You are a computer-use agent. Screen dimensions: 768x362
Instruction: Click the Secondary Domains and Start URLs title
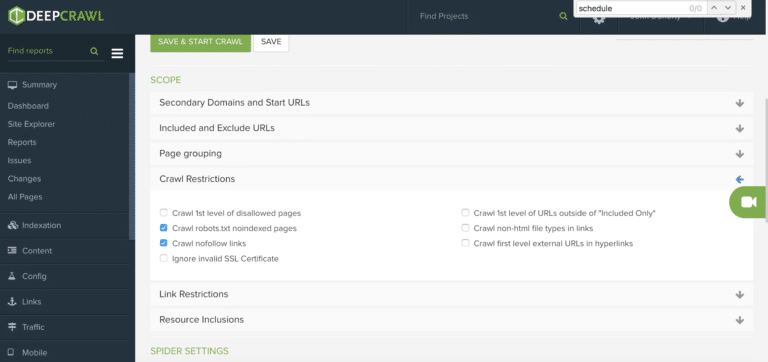click(x=234, y=103)
